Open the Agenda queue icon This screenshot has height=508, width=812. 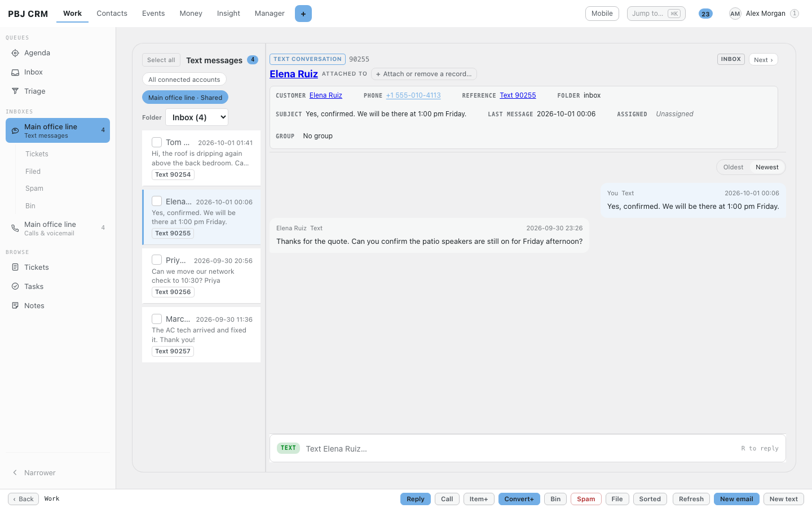15,53
